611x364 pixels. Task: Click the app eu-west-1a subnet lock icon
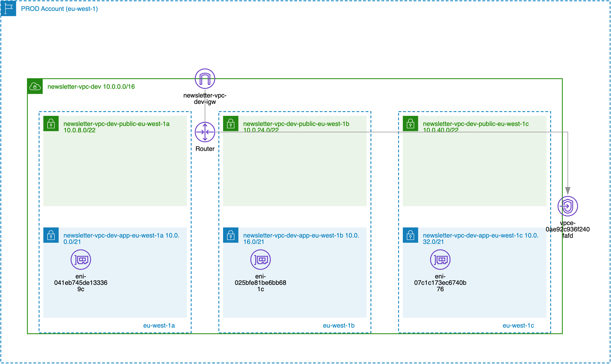coord(51,235)
